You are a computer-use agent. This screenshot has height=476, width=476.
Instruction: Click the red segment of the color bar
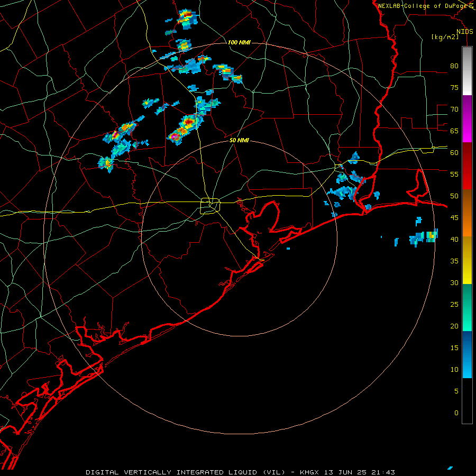tap(467, 166)
